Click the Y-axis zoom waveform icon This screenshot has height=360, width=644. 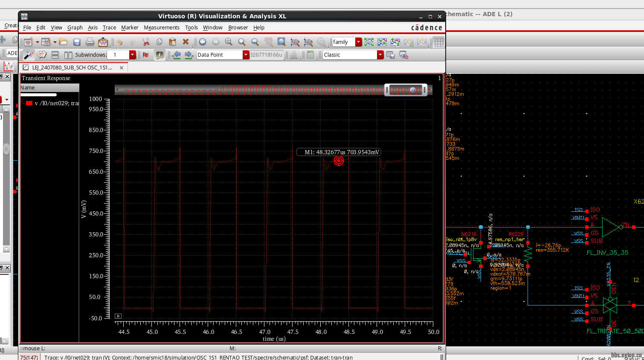tap(308, 42)
